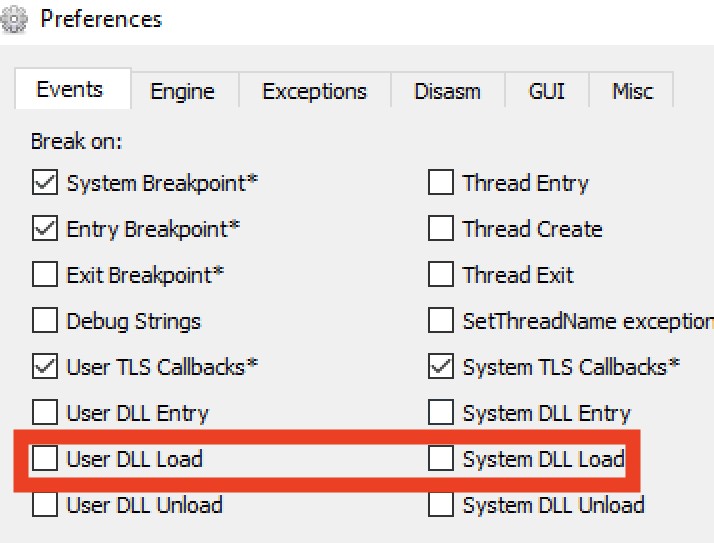714x543 pixels.
Task: Enable User DLL Unload checkbox
Action: coord(45,505)
